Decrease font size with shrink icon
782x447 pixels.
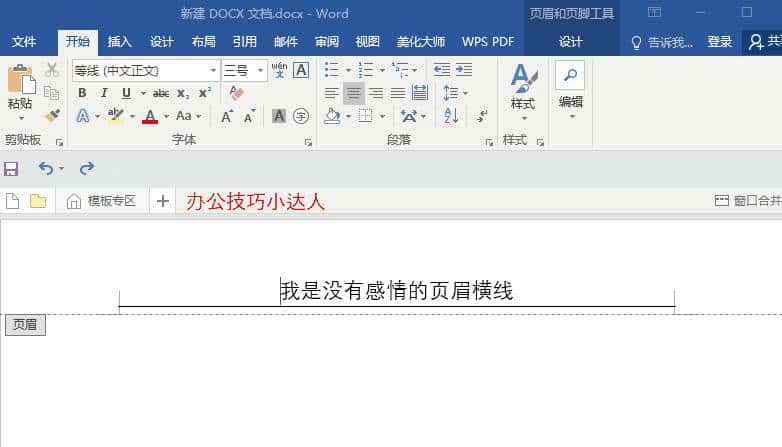click(x=249, y=116)
